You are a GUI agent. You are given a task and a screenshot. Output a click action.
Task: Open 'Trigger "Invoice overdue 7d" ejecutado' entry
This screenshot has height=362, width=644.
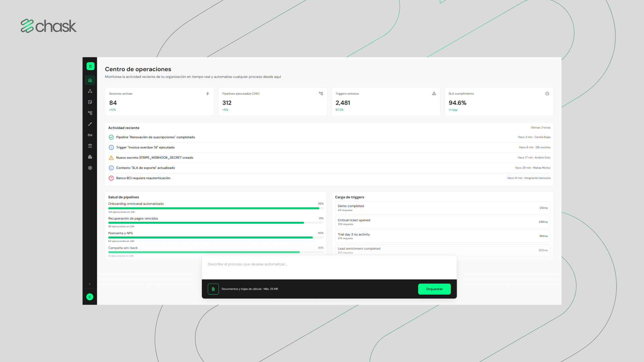point(329,147)
